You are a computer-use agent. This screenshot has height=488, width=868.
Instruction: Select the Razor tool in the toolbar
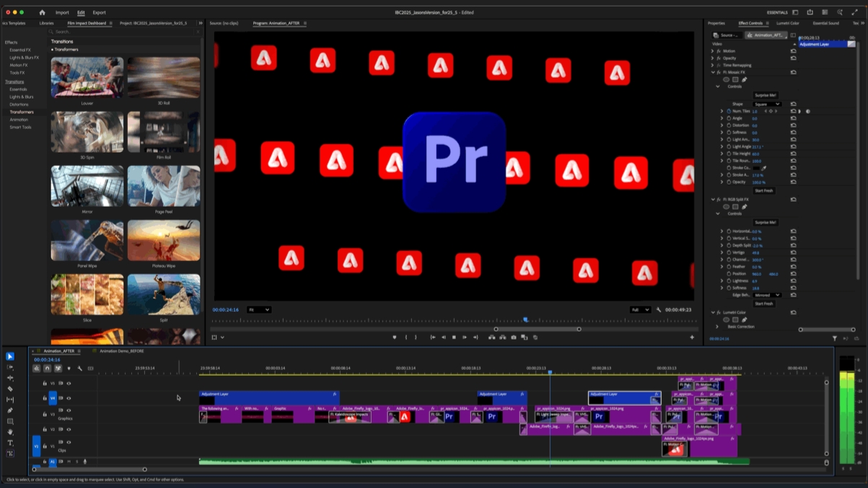(10, 389)
